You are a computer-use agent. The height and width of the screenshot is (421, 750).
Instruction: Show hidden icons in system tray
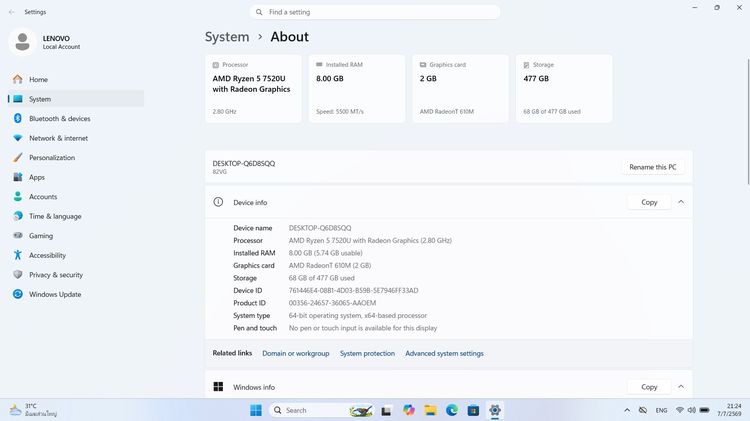point(627,410)
